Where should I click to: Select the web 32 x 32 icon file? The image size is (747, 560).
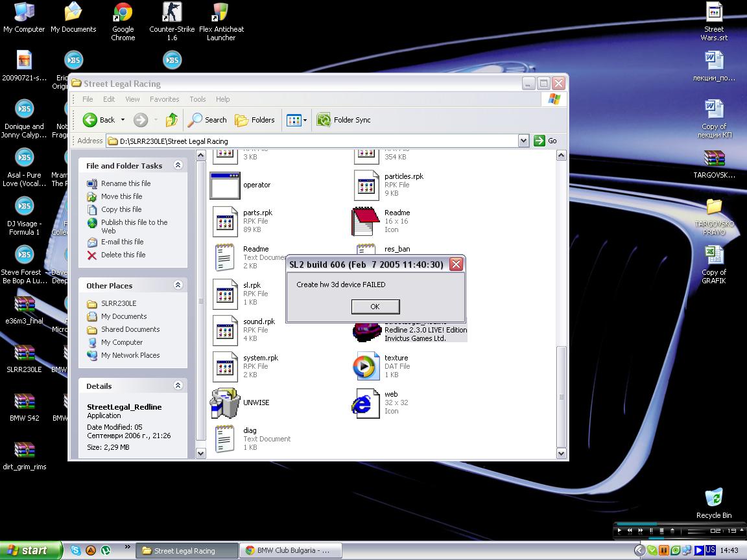click(x=366, y=402)
